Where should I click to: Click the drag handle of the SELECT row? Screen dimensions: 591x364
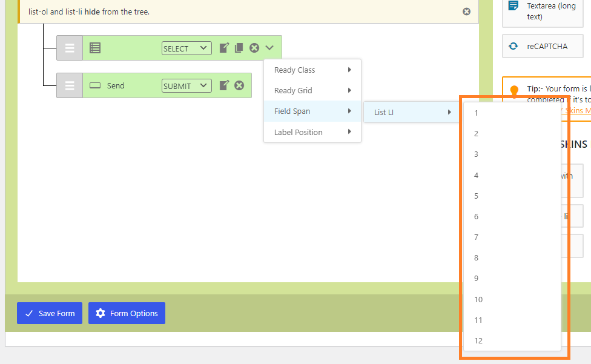click(x=70, y=48)
